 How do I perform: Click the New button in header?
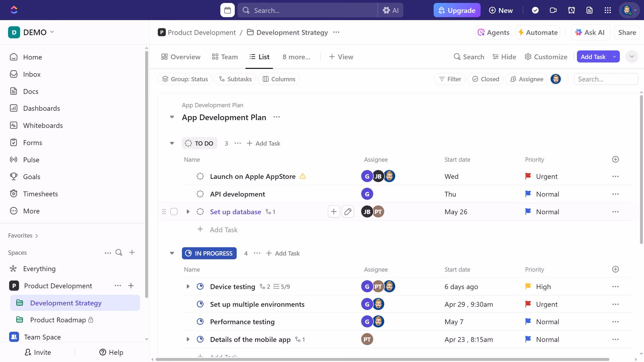point(501,10)
